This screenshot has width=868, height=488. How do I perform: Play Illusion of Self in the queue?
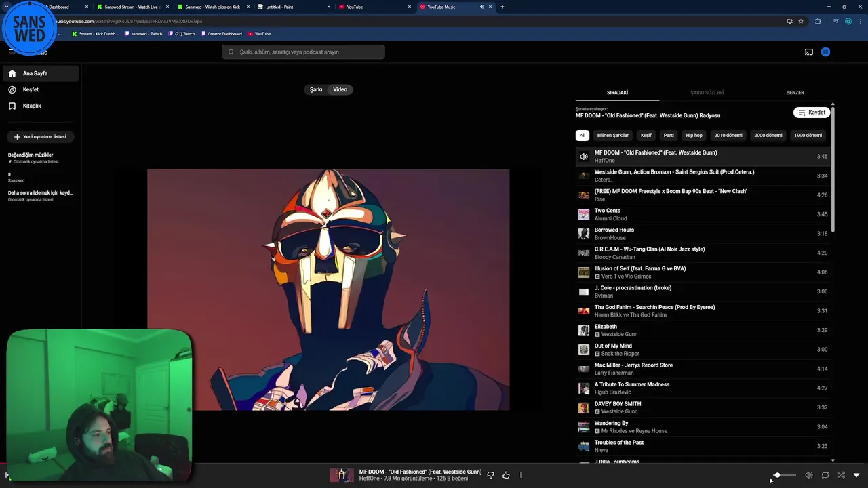(703, 272)
